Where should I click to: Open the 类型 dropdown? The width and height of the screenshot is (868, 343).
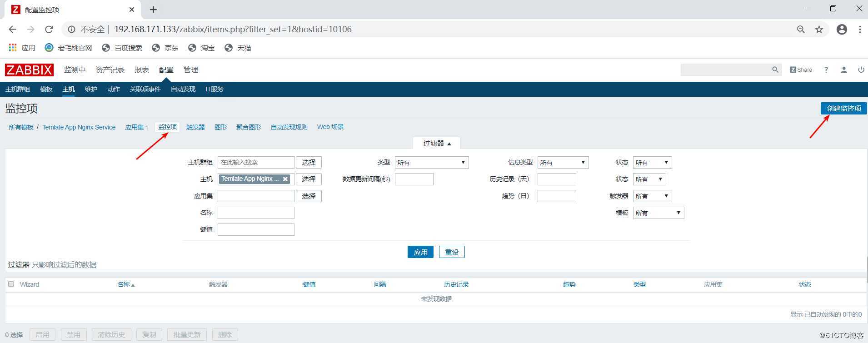tap(432, 163)
